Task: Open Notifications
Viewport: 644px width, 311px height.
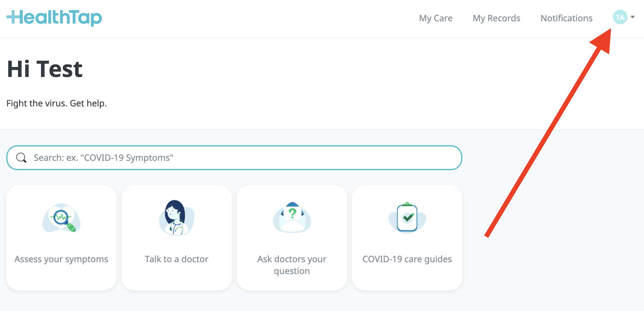Action: tap(566, 18)
